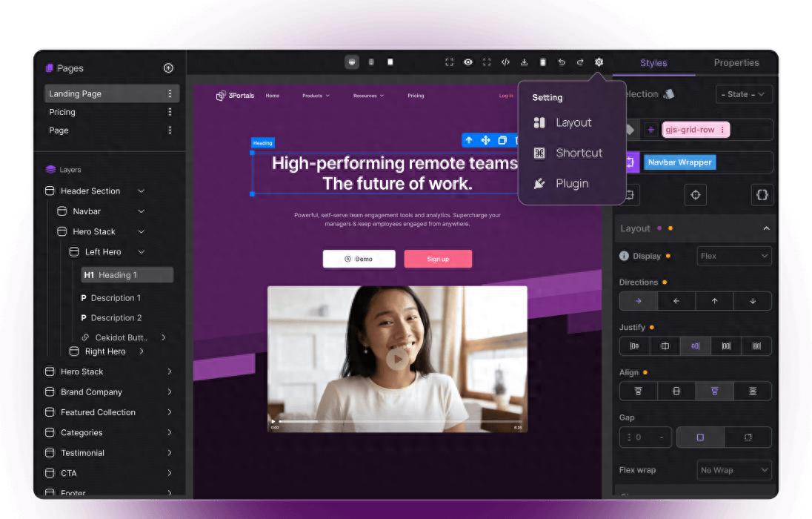Image resolution: width=812 pixels, height=519 pixels.
Task: Click the pink Sign up button
Action: [438, 259]
